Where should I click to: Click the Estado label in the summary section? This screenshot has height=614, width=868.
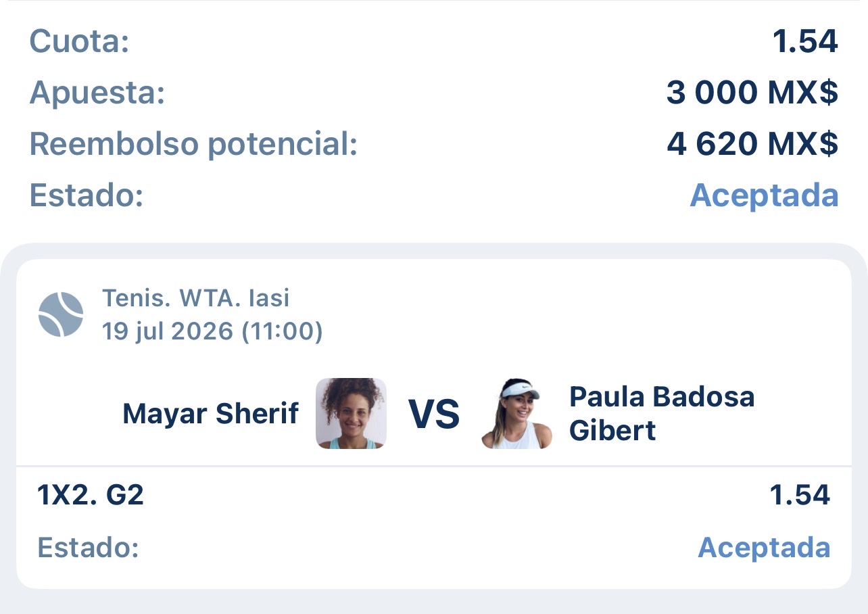coord(87,195)
